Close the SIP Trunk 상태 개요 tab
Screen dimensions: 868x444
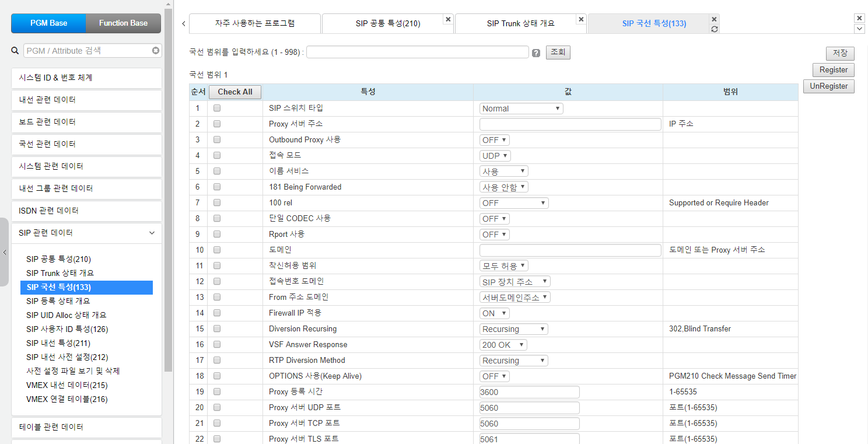[581, 19]
